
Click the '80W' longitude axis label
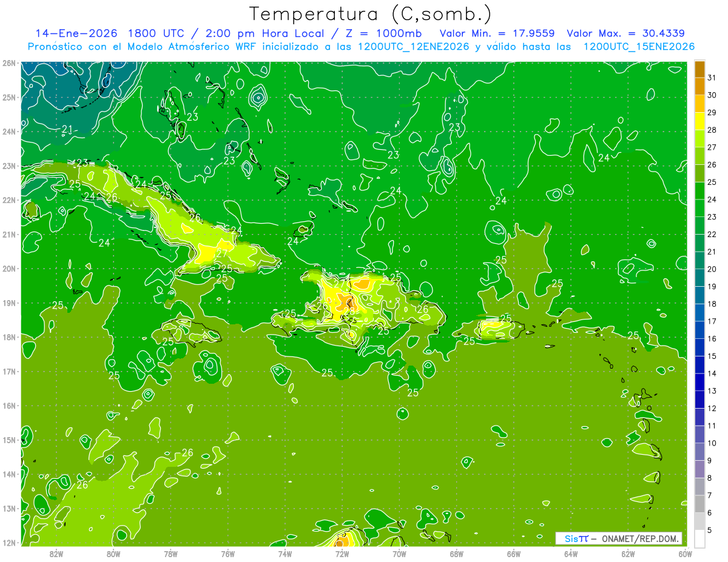113,554
